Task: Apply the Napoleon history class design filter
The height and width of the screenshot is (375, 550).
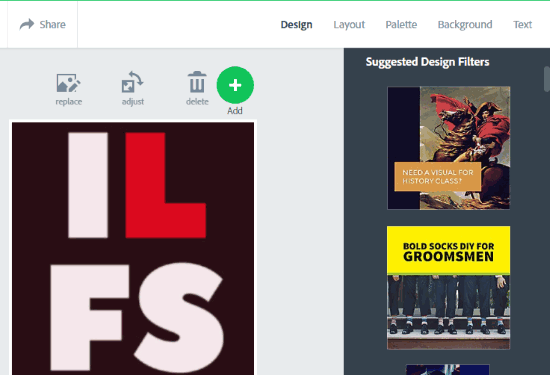Action: [449, 148]
